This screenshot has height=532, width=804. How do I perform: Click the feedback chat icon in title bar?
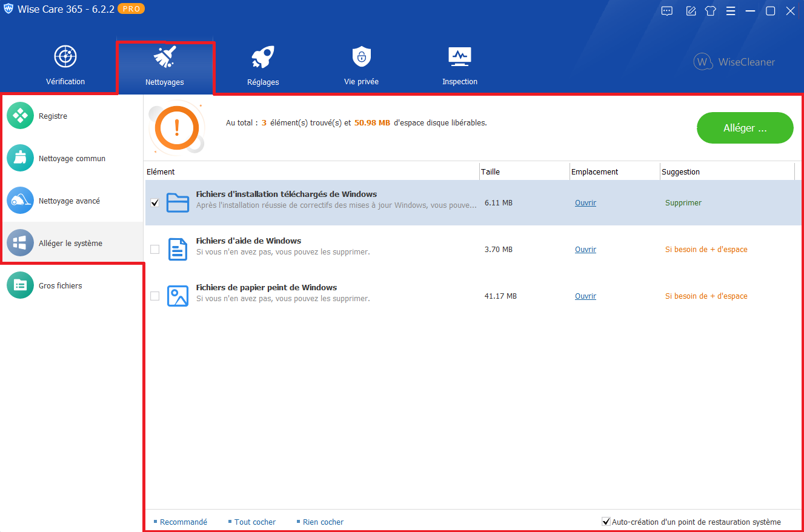(x=667, y=11)
